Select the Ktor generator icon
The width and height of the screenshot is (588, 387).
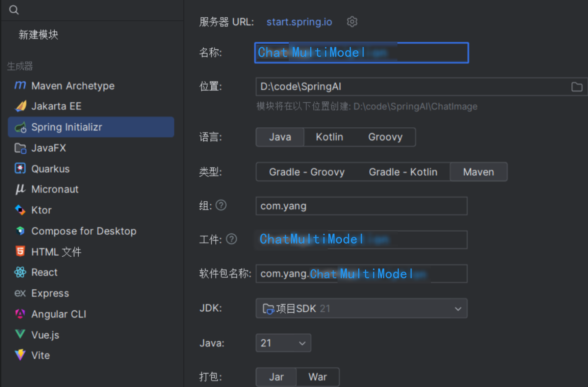point(20,210)
